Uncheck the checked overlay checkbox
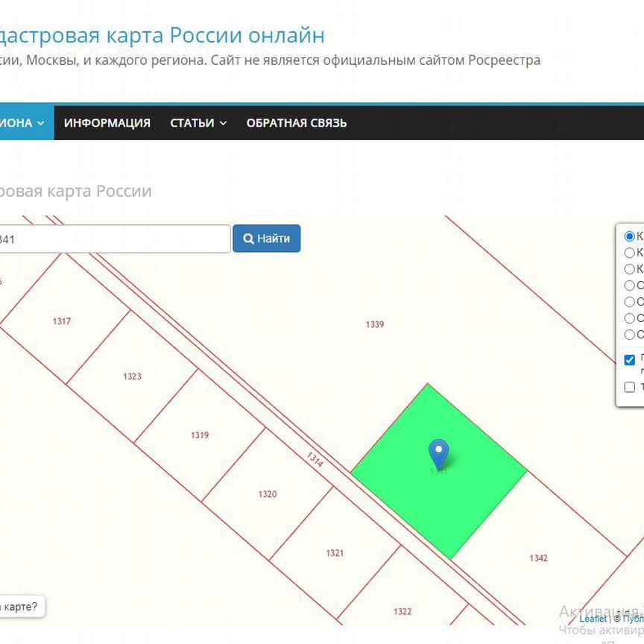The width and height of the screenshot is (644, 644). (630, 360)
